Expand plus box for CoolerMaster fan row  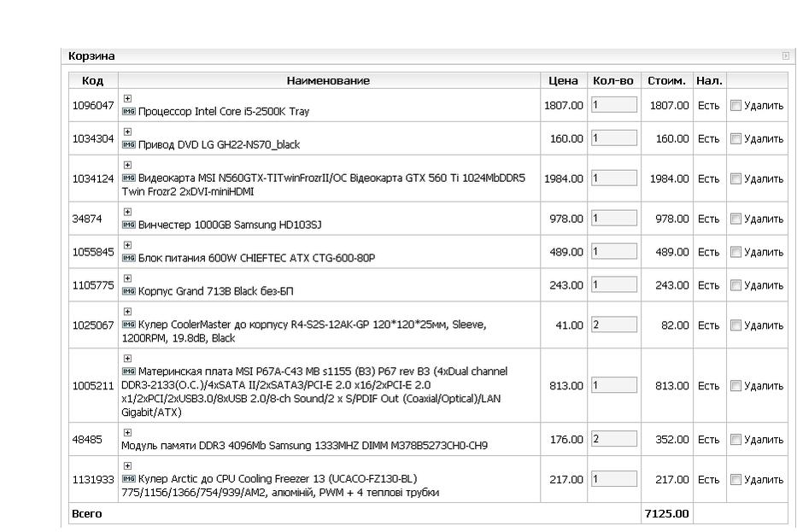127,312
